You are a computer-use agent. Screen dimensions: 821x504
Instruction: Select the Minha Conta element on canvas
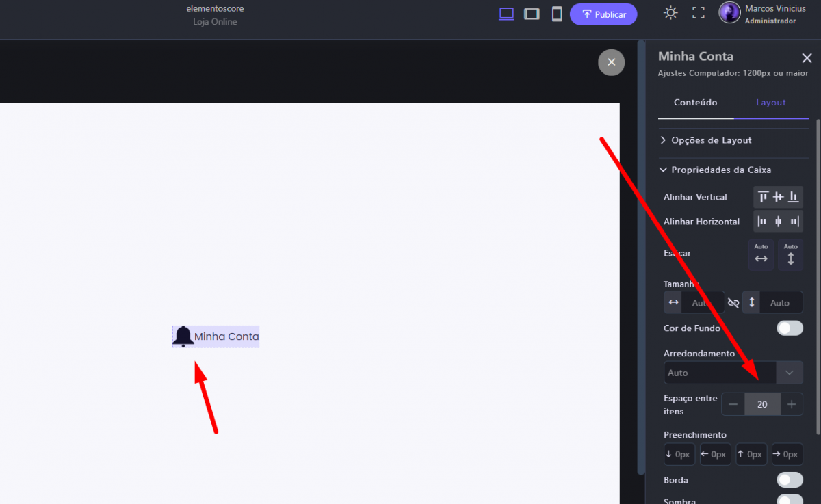point(216,336)
